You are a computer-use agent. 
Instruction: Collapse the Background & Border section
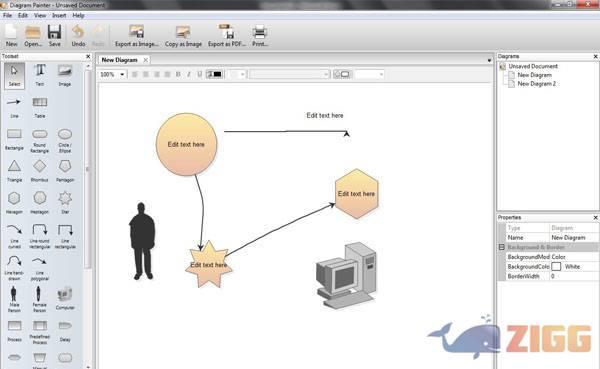pyautogui.click(x=502, y=247)
